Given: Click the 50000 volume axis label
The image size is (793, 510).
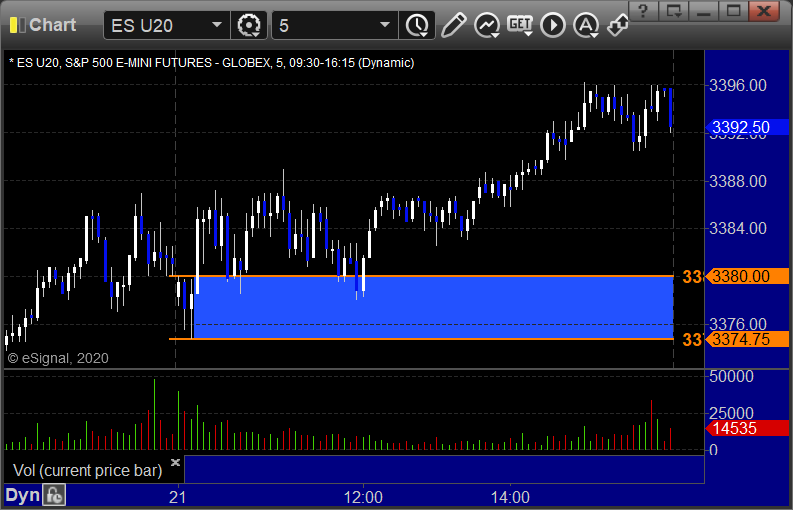Looking at the screenshot, I should (731, 376).
